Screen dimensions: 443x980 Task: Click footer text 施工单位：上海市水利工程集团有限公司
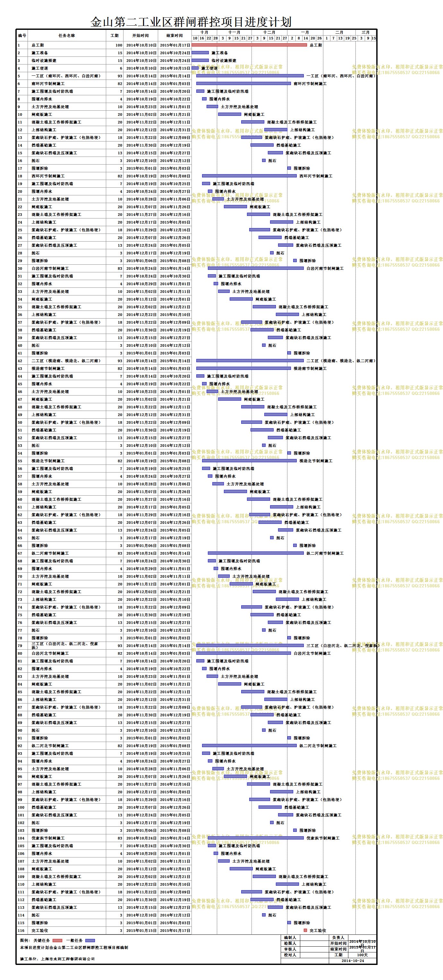57,959
